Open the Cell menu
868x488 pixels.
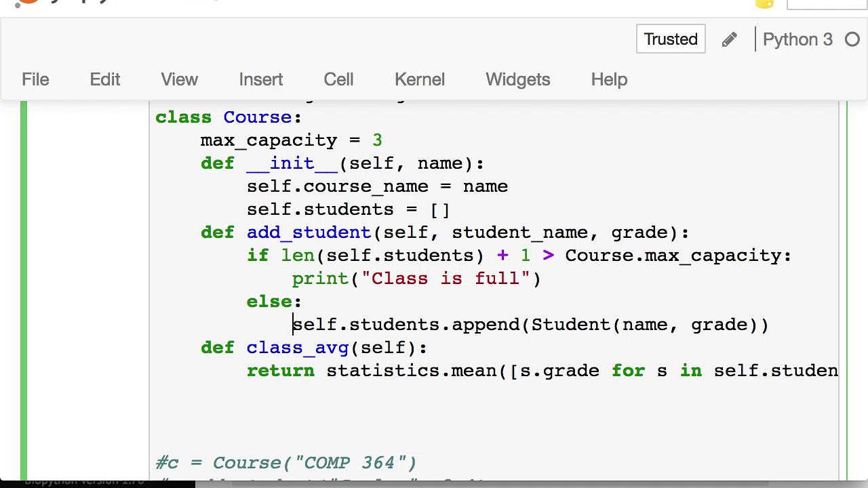click(338, 79)
